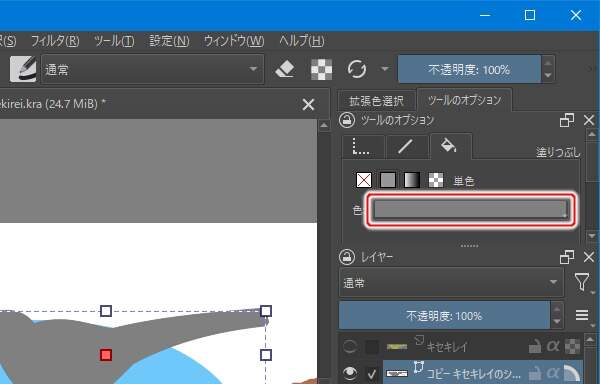
Task: Open the 設定(N) menu
Action: pos(169,41)
